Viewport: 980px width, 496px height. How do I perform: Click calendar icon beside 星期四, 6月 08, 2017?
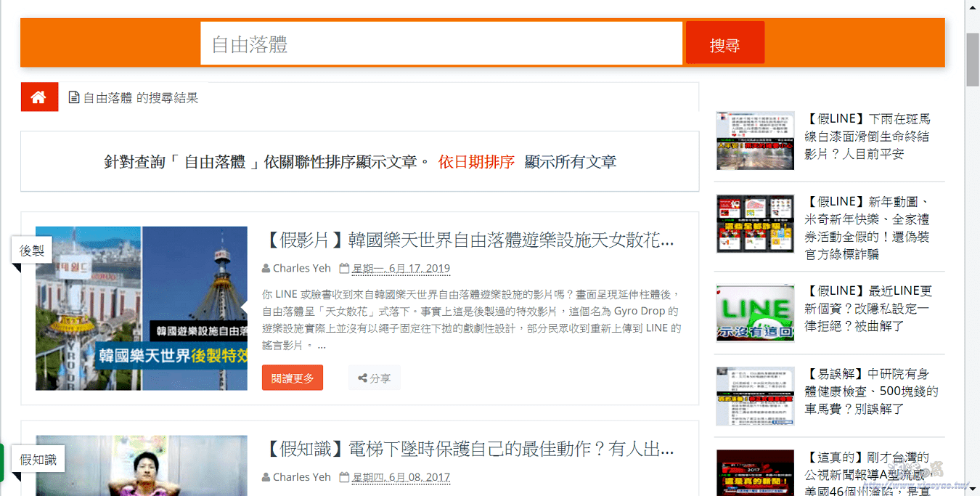click(x=345, y=478)
